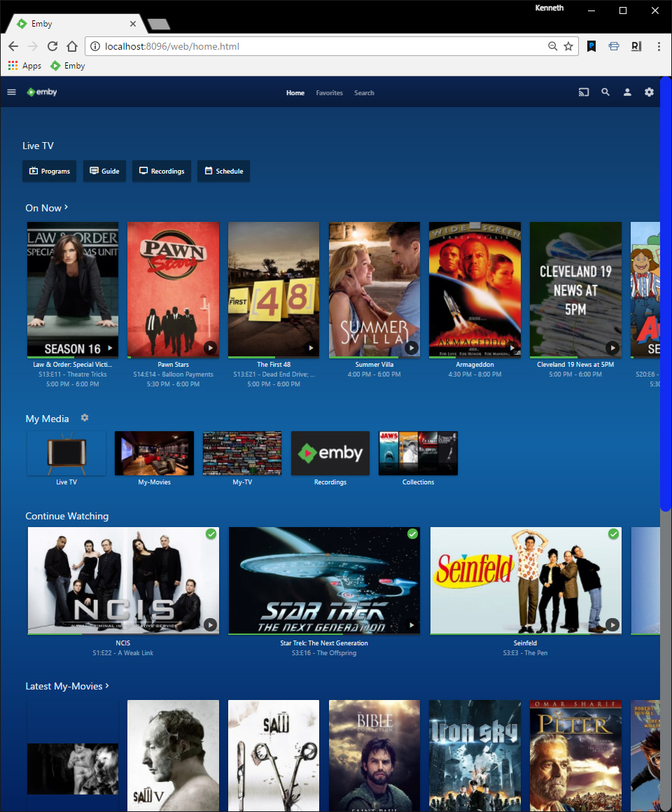Expand the Latest My-Movies section chevron
Image resolution: width=672 pixels, height=812 pixels.
point(107,685)
